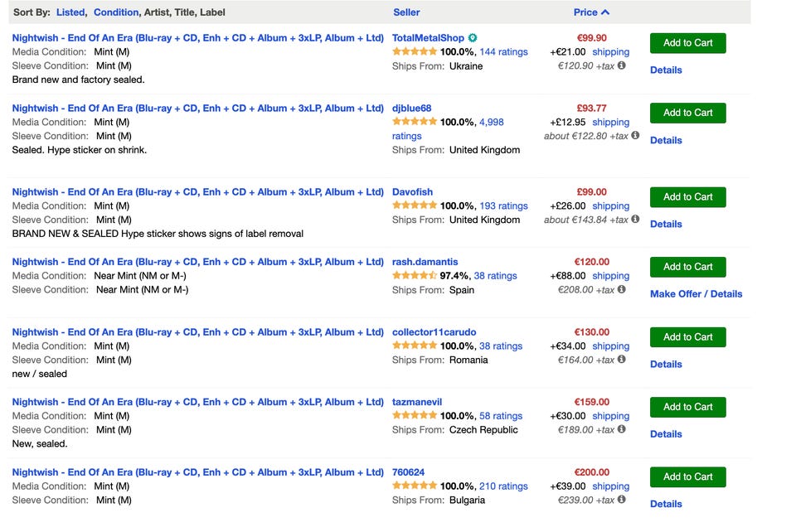796x532 pixels.
Task: Open Make Offer / Details for rash.damantis
Action: 696,294
